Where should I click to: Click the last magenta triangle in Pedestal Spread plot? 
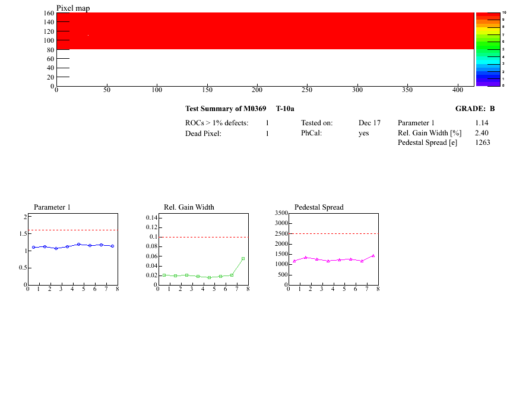(373, 256)
